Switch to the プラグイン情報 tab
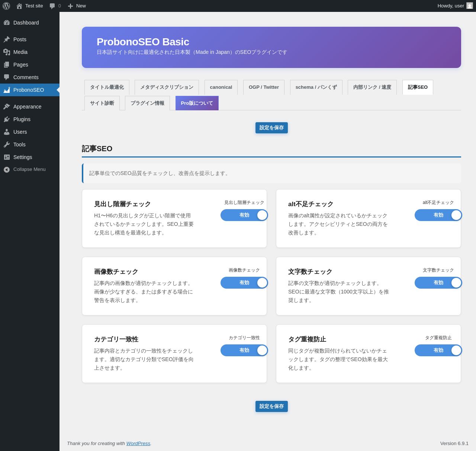Screen dimensions: 476x451 pyautogui.click(x=147, y=103)
